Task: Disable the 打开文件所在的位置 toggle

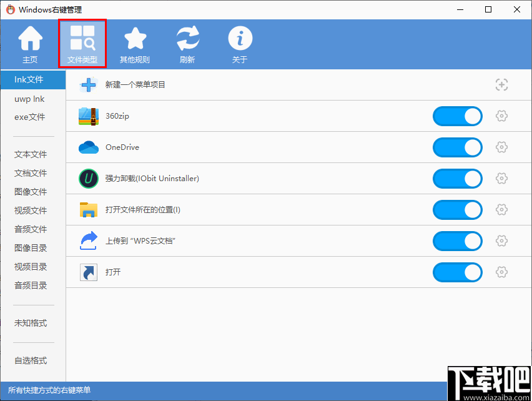Action: (x=457, y=210)
